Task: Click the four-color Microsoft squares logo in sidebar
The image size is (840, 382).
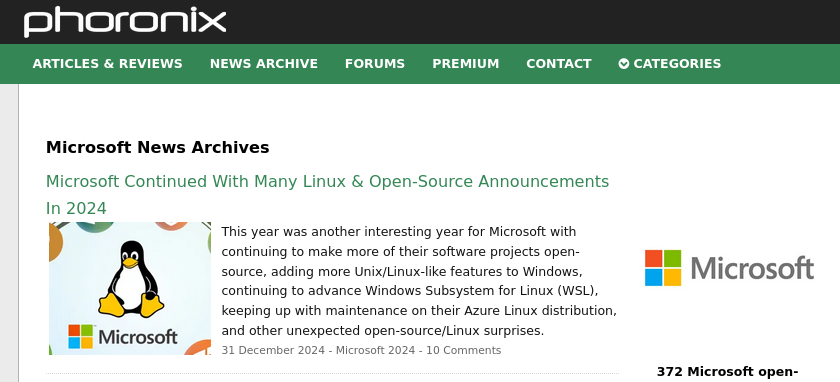Action: 663,268
